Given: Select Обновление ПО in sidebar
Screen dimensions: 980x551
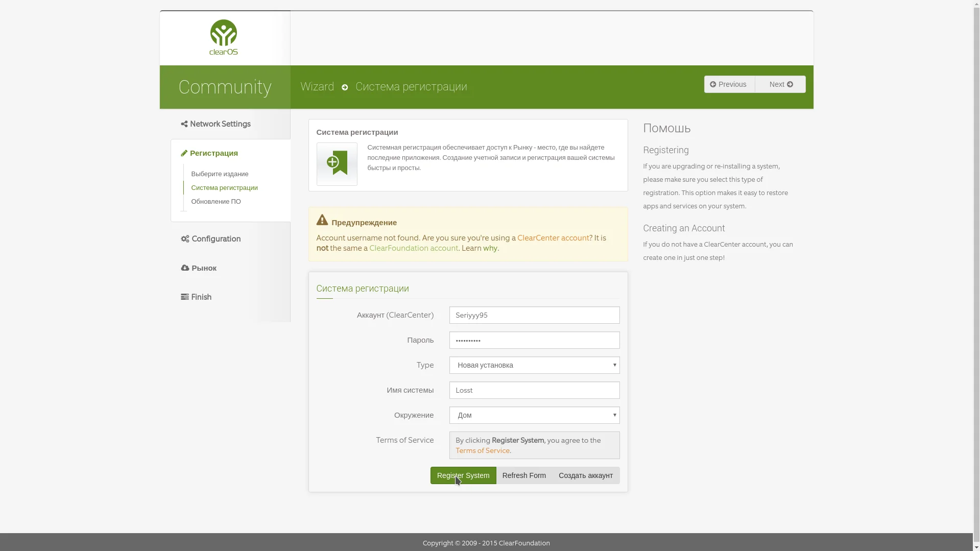Looking at the screenshot, I should pyautogui.click(x=216, y=202).
